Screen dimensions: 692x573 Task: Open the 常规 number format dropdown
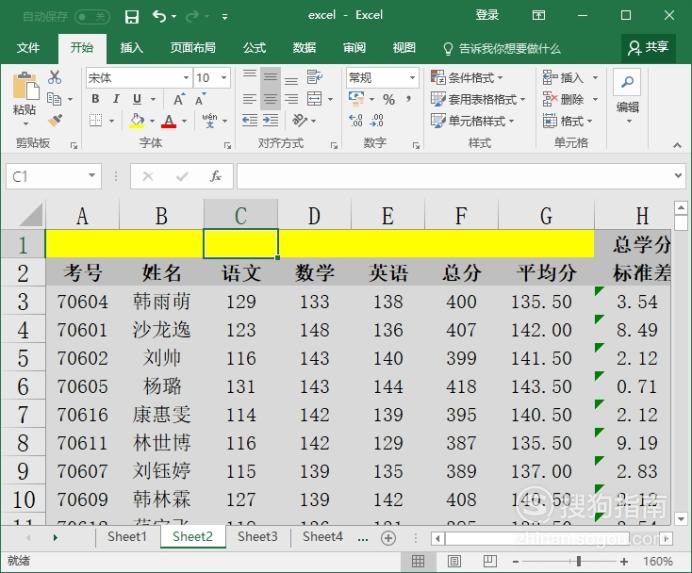tap(413, 78)
